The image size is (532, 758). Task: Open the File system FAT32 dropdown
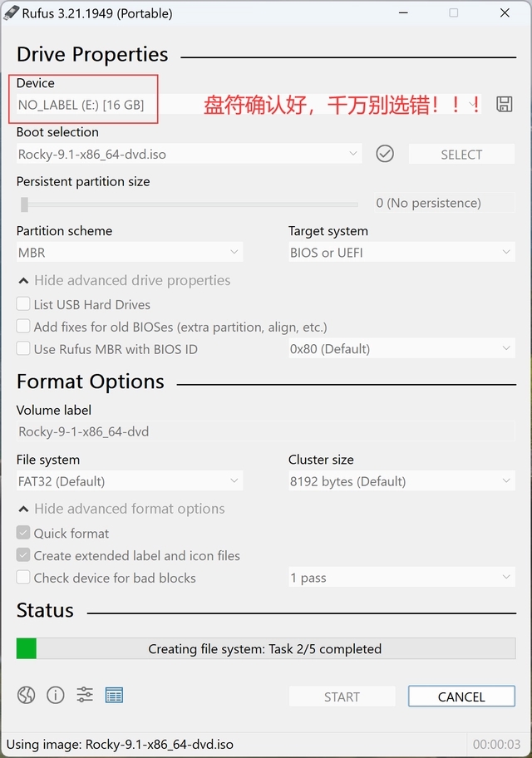[129, 481]
